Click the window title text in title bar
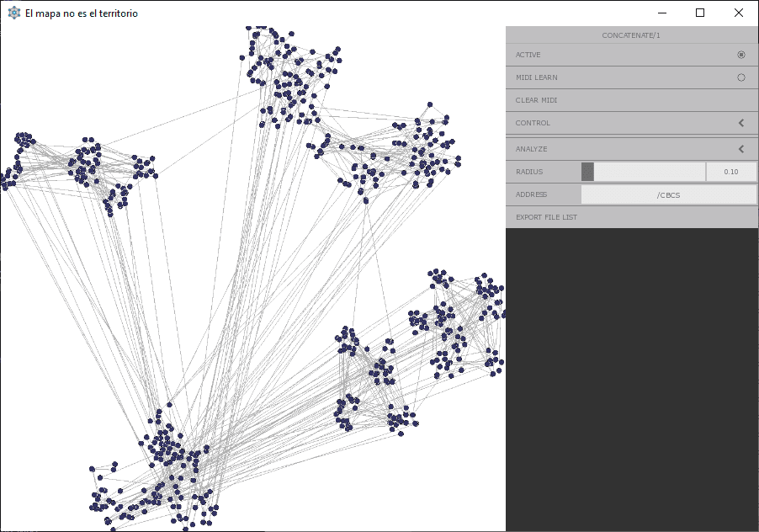The width and height of the screenshot is (759, 532). pos(82,13)
